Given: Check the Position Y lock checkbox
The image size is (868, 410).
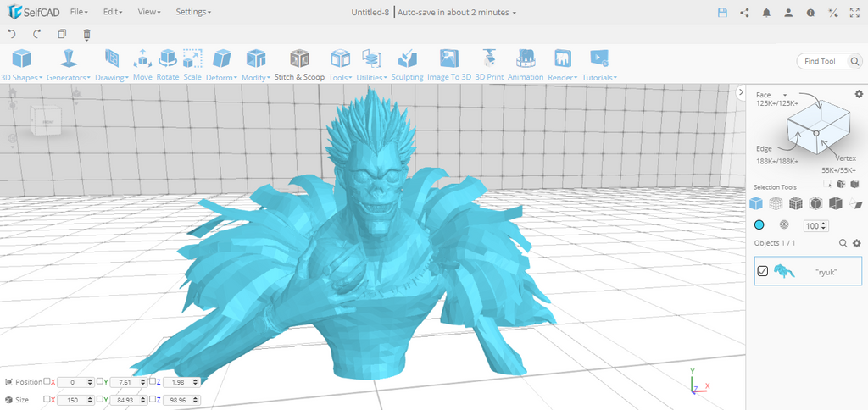Looking at the screenshot, I should (x=100, y=381).
